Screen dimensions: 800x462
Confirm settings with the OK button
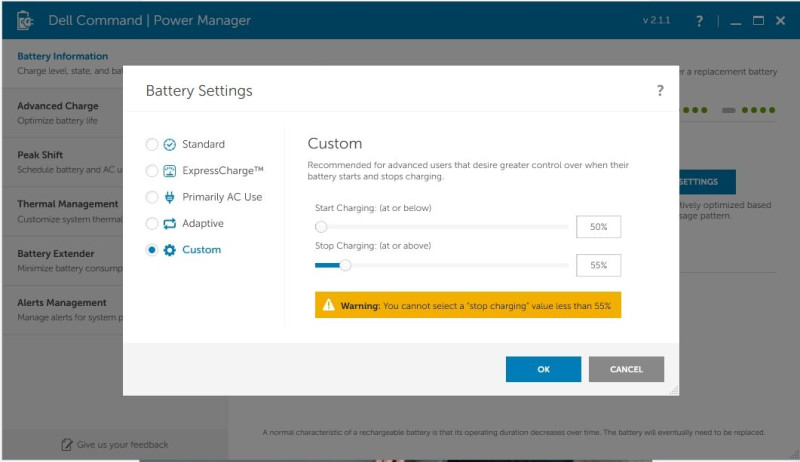tap(543, 369)
